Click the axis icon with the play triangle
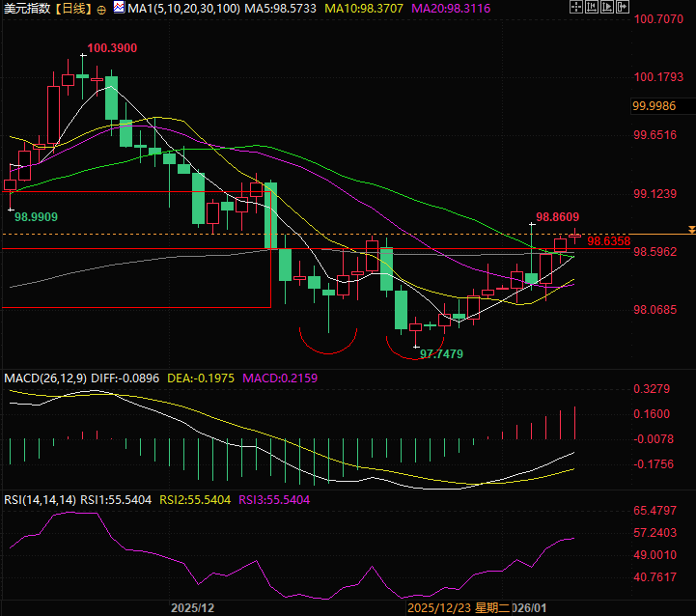 607,7
